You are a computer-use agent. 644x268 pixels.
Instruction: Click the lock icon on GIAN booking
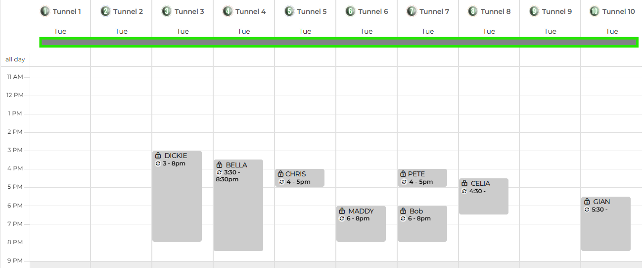click(587, 202)
